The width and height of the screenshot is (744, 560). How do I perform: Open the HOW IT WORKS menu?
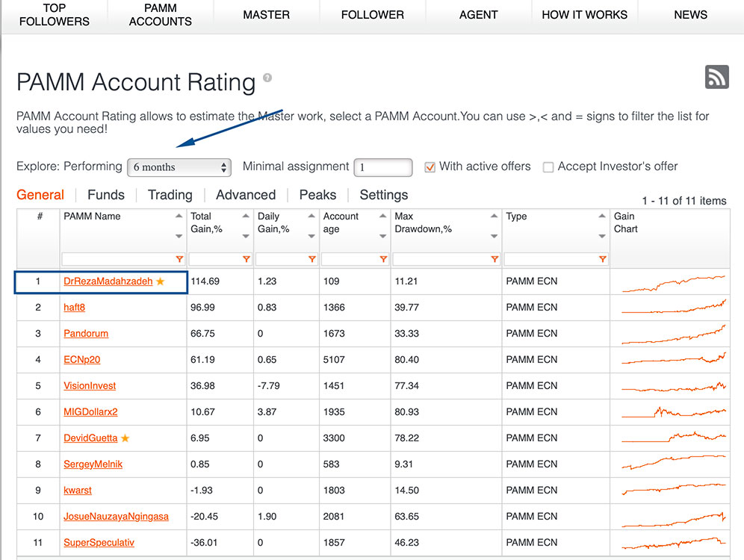pyautogui.click(x=585, y=15)
